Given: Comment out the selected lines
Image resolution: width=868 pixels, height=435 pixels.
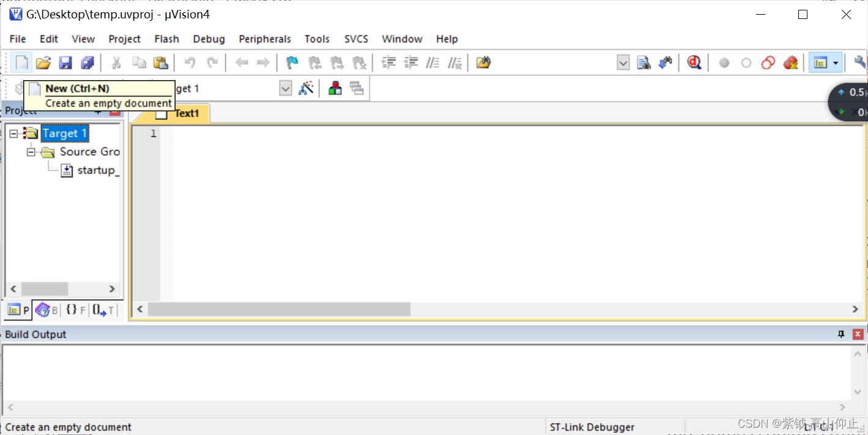Looking at the screenshot, I should pos(432,62).
